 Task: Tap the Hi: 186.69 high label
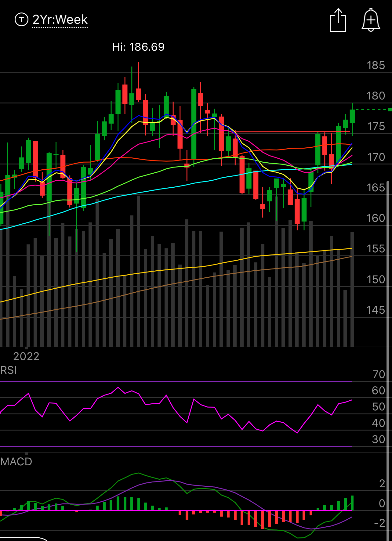(138, 47)
